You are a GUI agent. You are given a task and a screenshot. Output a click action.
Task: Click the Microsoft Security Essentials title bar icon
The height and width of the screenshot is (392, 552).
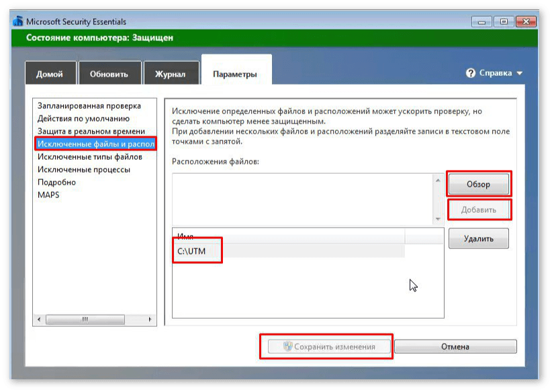18,21
